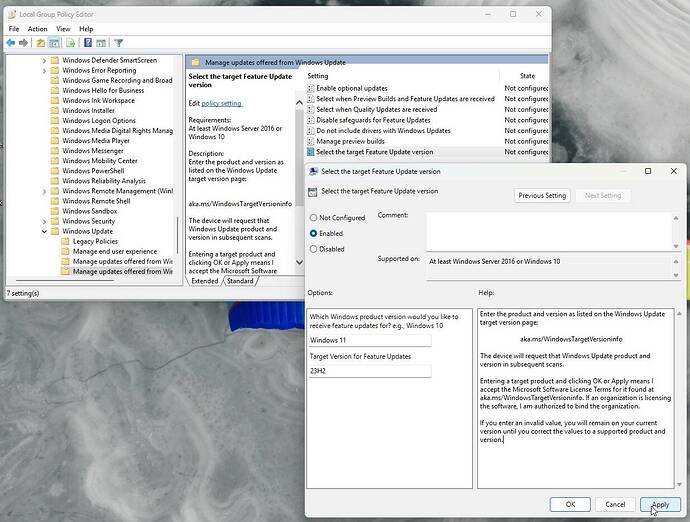Image resolution: width=690 pixels, height=522 pixels.
Task: Select Windows Installer tree item
Action: click(x=88, y=110)
